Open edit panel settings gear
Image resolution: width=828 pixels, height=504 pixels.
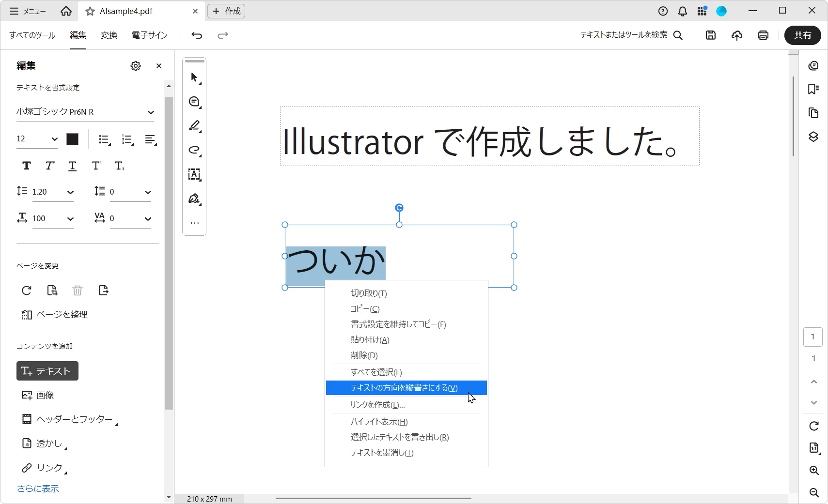[136, 66]
